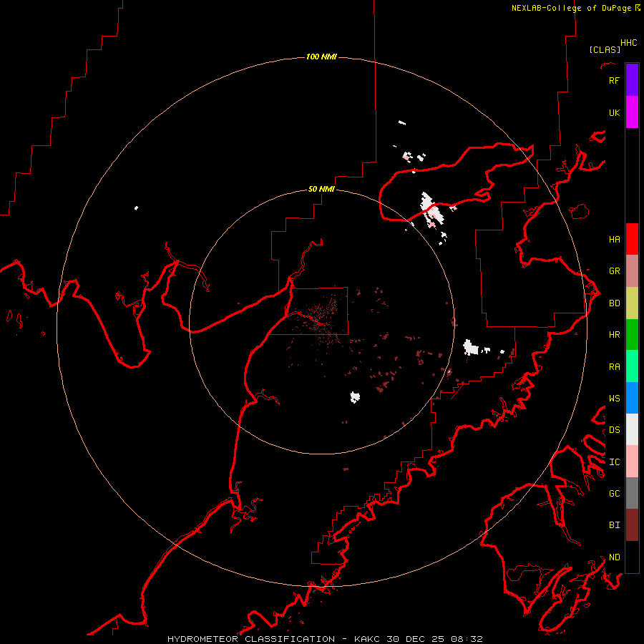Viewport: 644px width, 644px height.
Task: Click the WS blue legend color swatch
Action: click(x=632, y=398)
